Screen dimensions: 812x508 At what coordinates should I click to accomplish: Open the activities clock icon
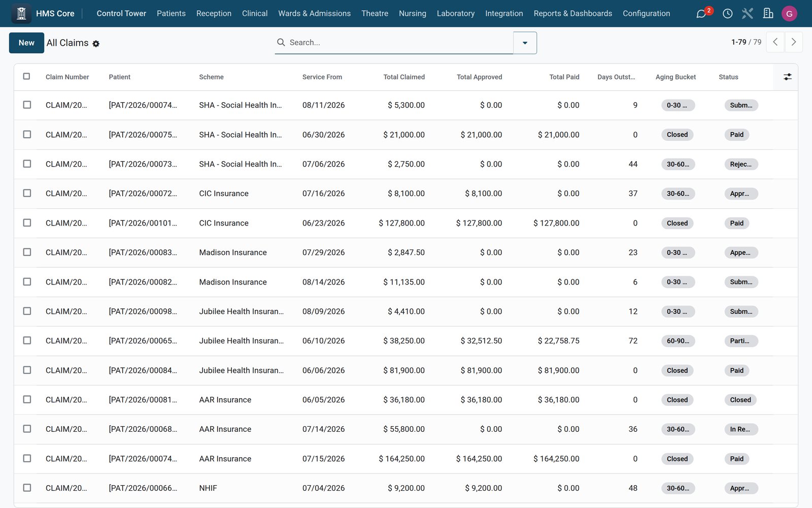(727, 14)
